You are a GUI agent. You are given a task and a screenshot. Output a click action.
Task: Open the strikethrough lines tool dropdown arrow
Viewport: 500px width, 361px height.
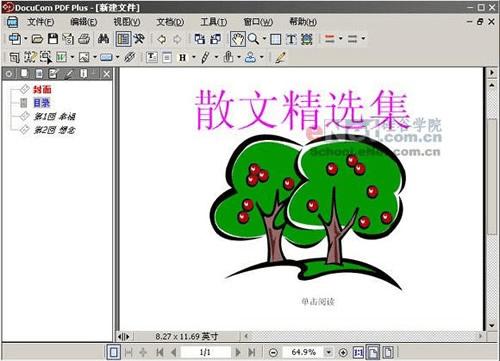click(x=363, y=39)
